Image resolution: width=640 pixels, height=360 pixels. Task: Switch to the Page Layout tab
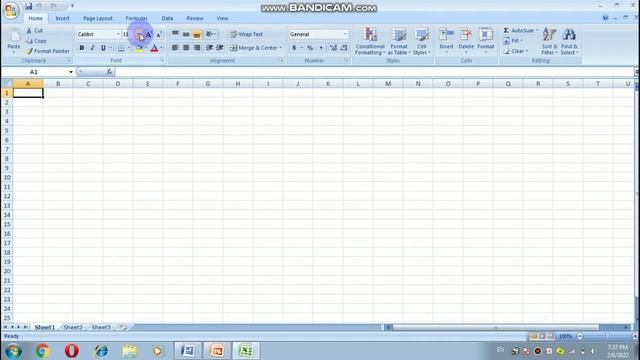coord(98,18)
